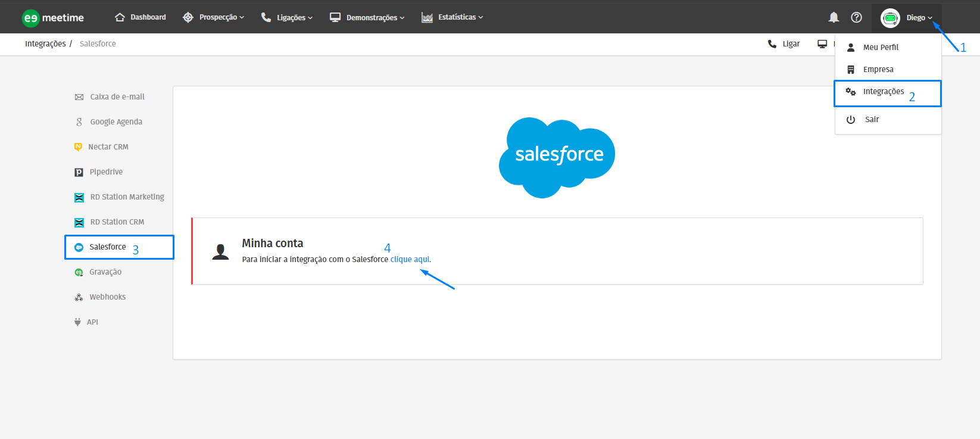980x439 pixels.
Task: Open the Google Agenda integration
Action: pyautogui.click(x=116, y=122)
